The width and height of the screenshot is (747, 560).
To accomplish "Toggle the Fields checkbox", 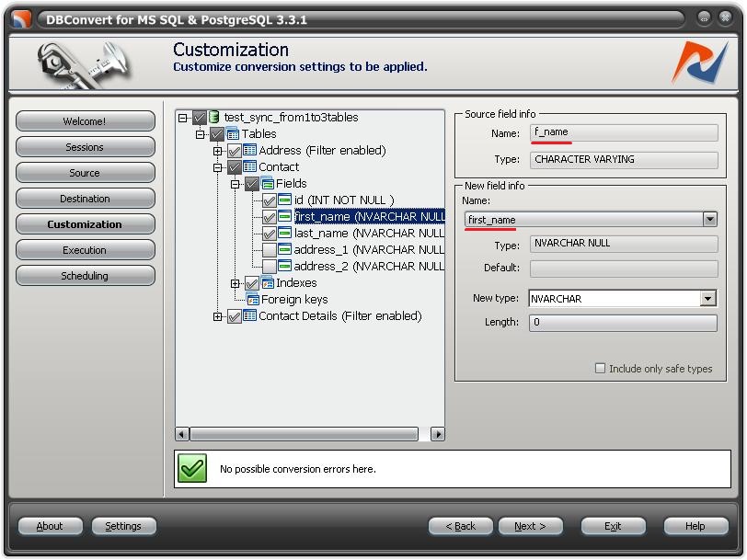I will (251, 184).
